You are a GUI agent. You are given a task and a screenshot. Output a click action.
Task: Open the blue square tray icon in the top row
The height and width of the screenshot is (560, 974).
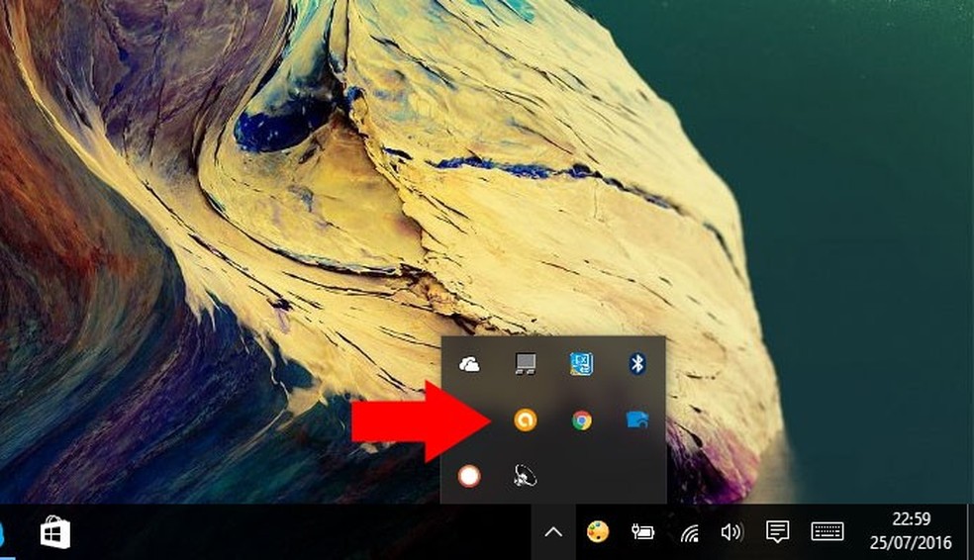point(581,364)
